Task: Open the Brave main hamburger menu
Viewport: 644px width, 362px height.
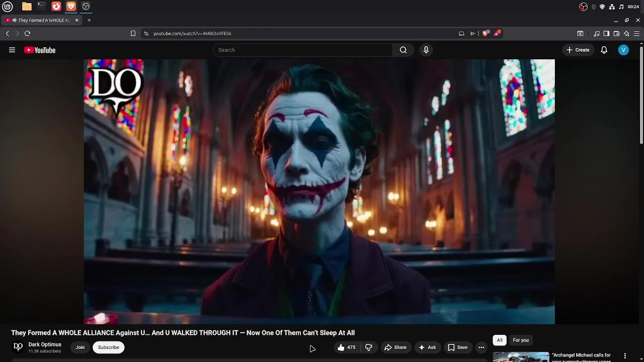Action: point(636,34)
